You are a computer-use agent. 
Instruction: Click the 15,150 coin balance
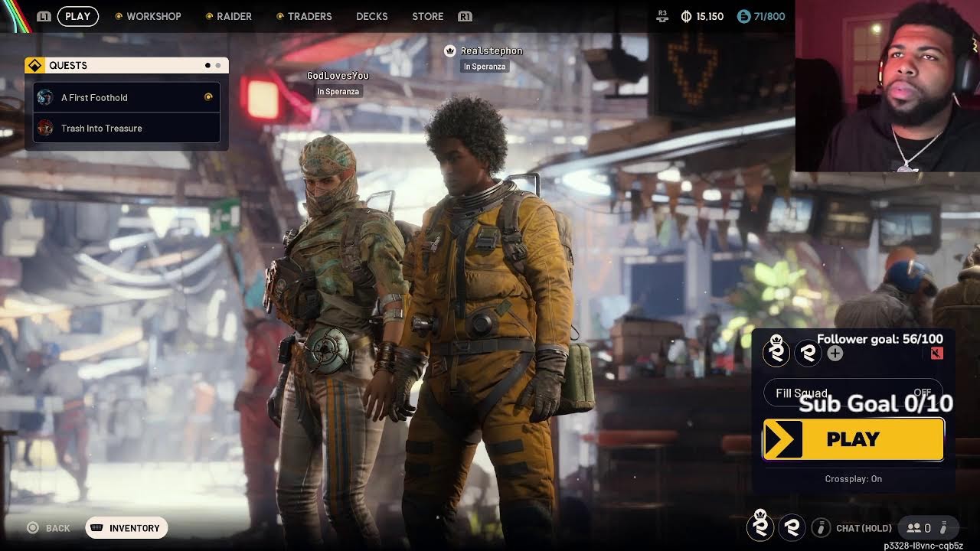[710, 16]
